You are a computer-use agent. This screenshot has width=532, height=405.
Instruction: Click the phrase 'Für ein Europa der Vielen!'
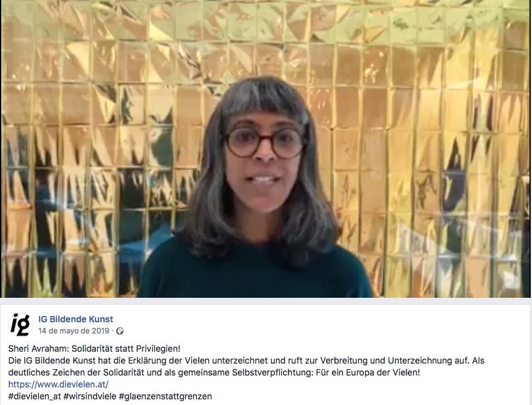(368, 372)
